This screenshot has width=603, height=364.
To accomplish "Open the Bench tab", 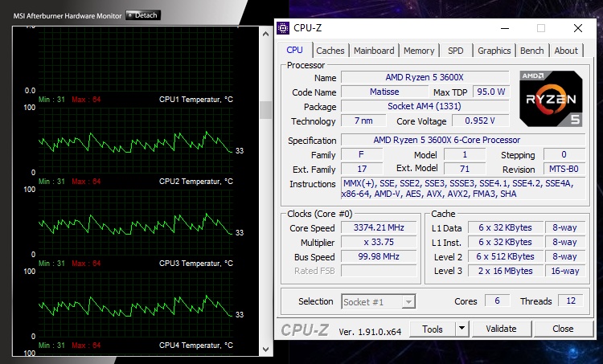I will coord(532,51).
